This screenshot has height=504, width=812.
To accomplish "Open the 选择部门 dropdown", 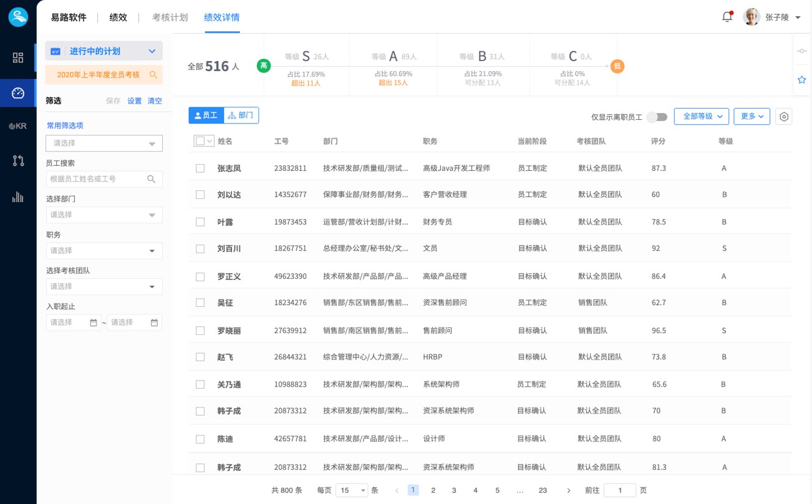I will click(104, 215).
